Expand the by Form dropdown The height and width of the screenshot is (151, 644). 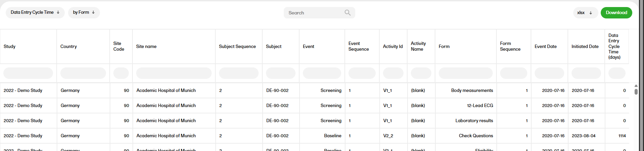click(84, 12)
